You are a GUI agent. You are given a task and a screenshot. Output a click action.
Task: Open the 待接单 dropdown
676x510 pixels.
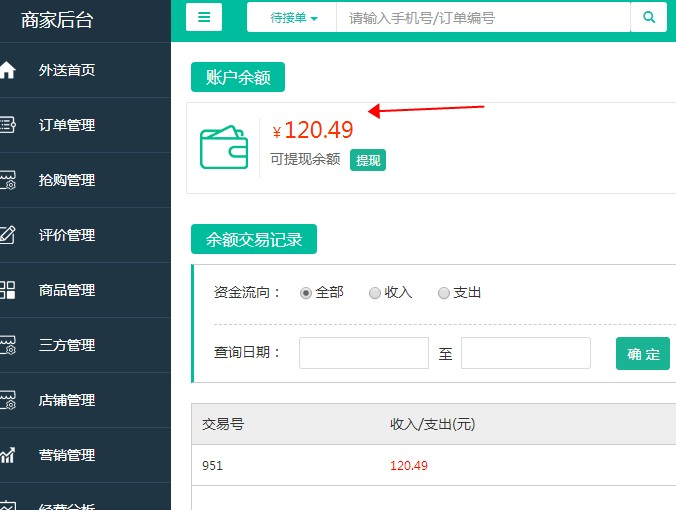pyautogui.click(x=293, y=18)
